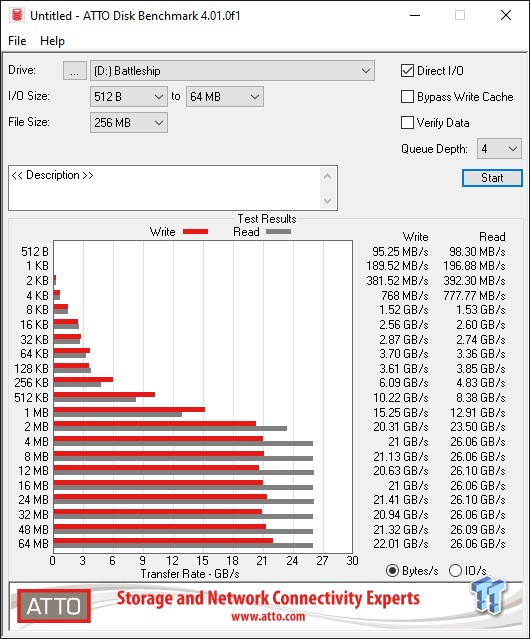Click the www.atto.com link in banner
This screenshot has width=530, height=639.
pos(268,616)
